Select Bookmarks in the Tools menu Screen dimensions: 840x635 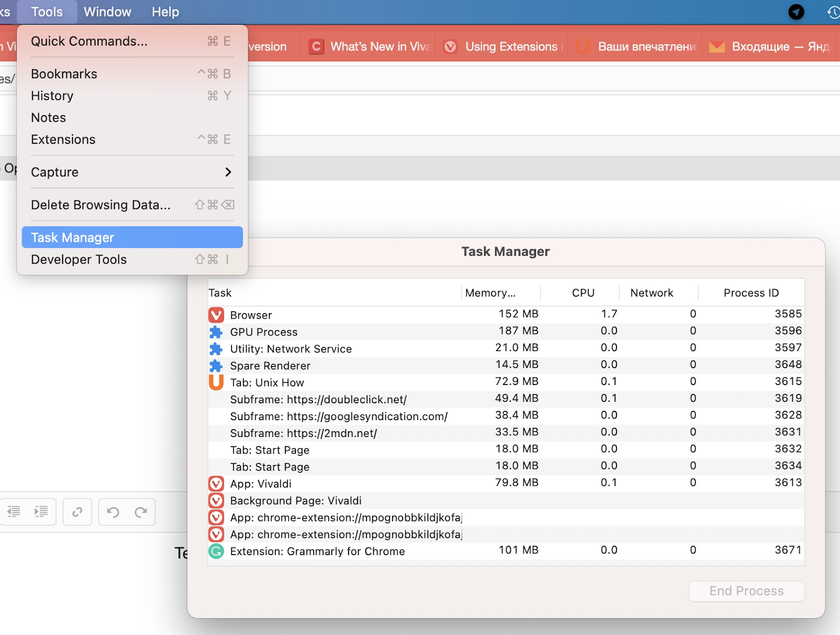(x=132, y=74)
